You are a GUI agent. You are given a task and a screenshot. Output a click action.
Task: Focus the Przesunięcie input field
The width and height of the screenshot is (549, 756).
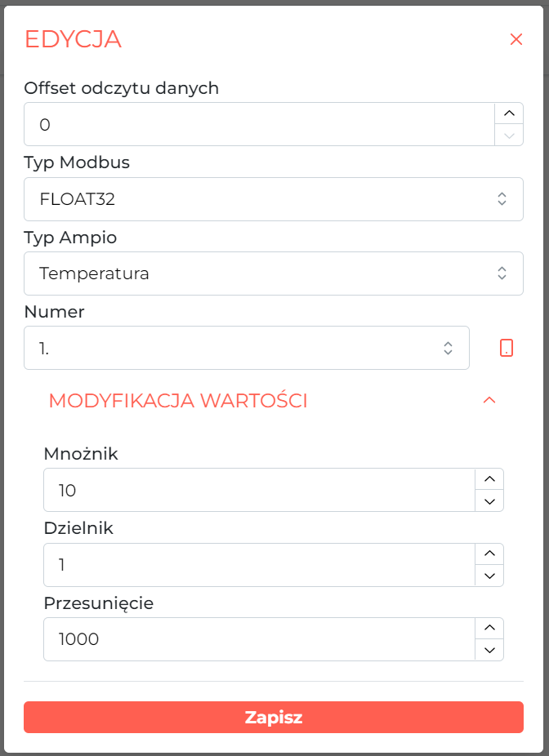260,638
